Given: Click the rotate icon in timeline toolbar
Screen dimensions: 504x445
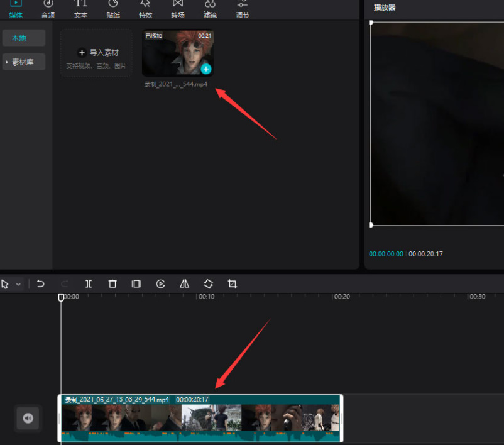Looking at the screenshot, I should [x=209, y=284].
